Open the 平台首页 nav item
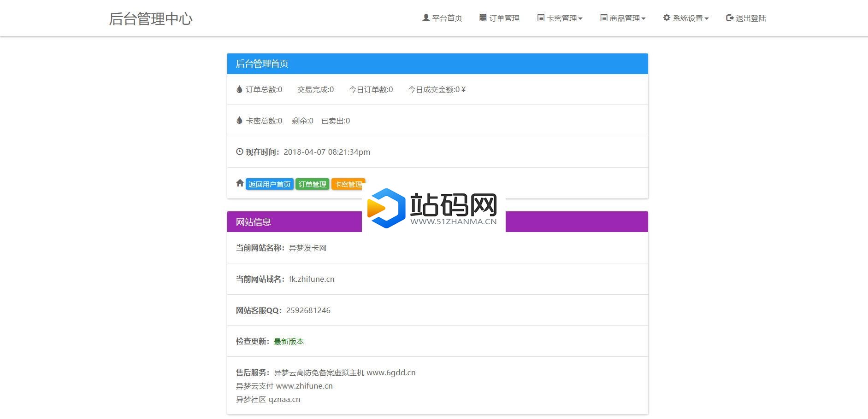Viewport: 868px width, 419px height. tap(442, 18)
